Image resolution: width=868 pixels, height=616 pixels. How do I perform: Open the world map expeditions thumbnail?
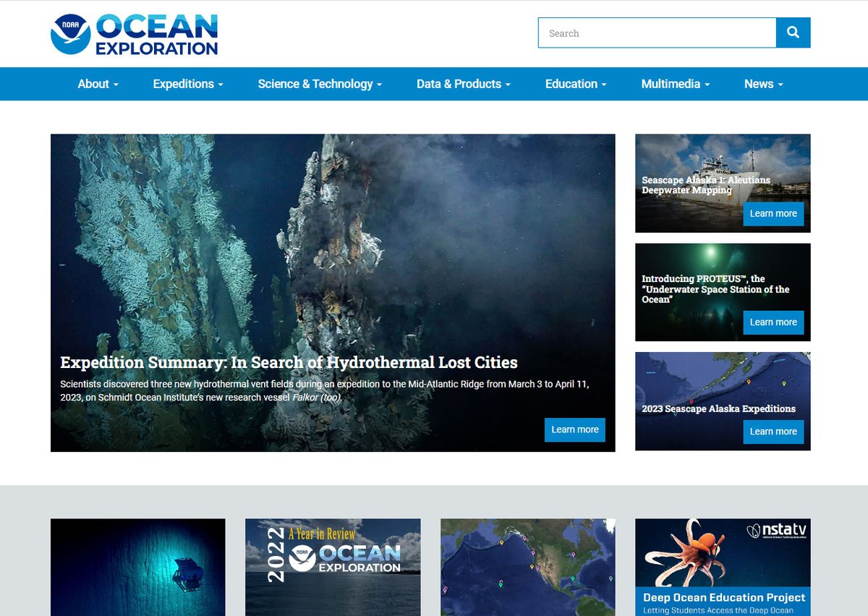pyautogui.click(x=528, y=568)
